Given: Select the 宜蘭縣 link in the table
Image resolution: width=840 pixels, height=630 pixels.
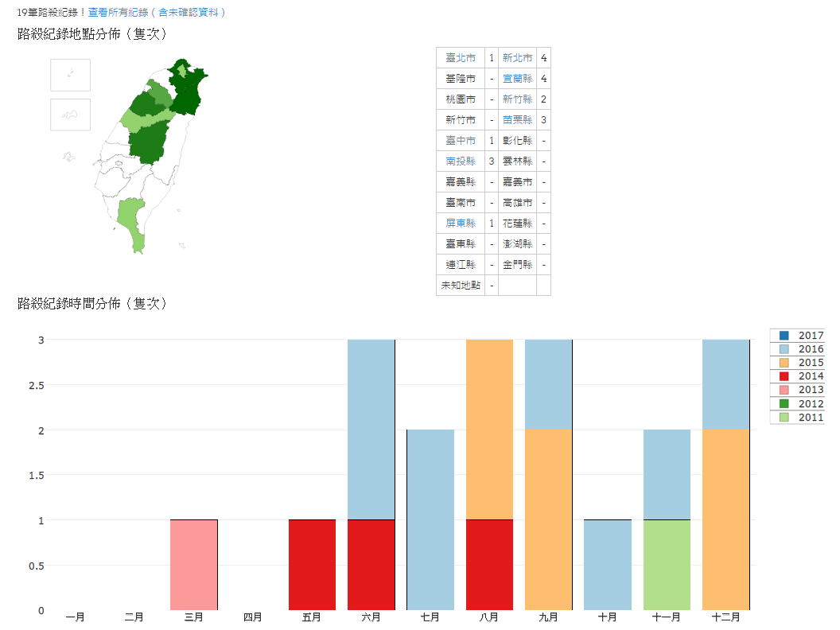Looking at the screenshot, I should tap(517, 79).
